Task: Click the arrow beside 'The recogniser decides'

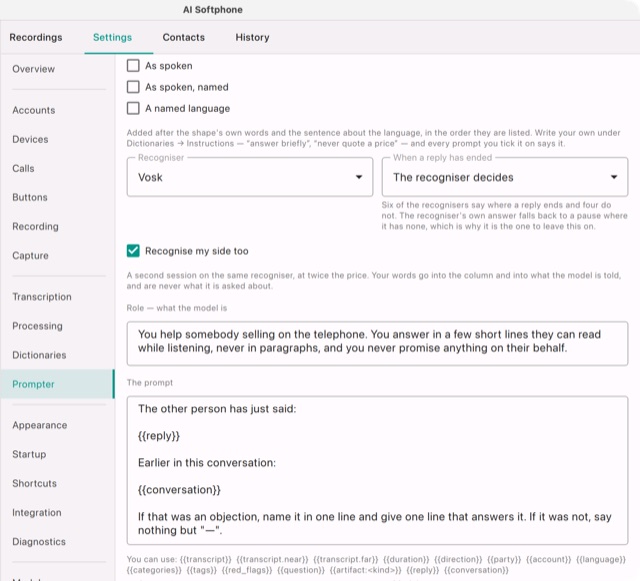Action: 614,177
